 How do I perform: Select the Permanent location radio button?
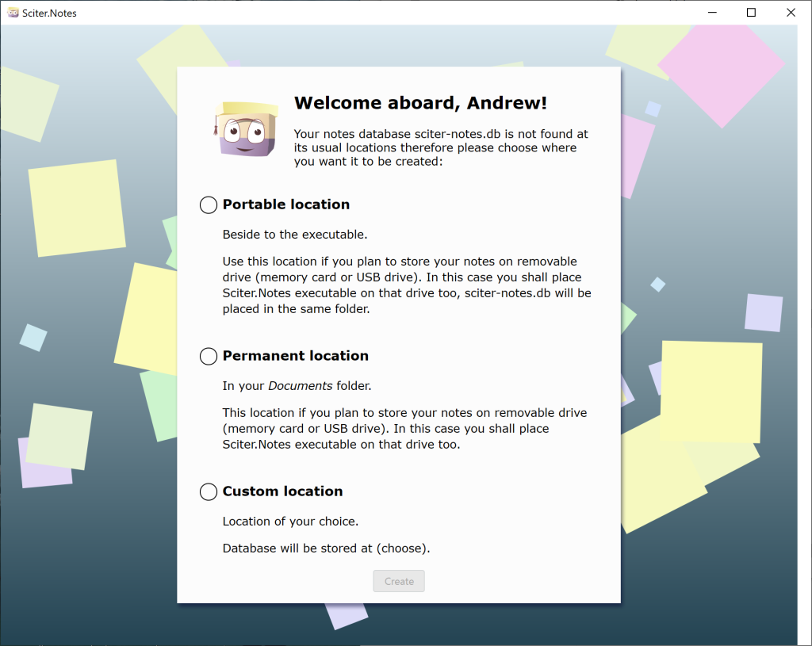point(209,356)
